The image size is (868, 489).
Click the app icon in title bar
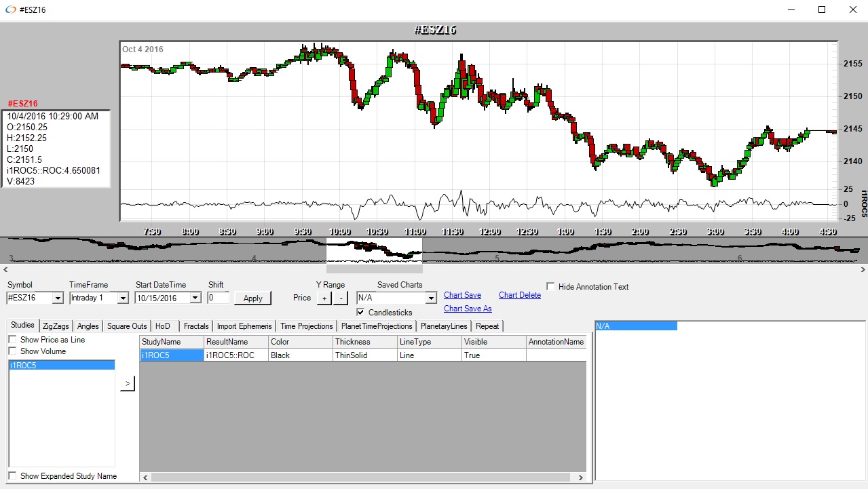pyautogui.click(x=10, y=10)
